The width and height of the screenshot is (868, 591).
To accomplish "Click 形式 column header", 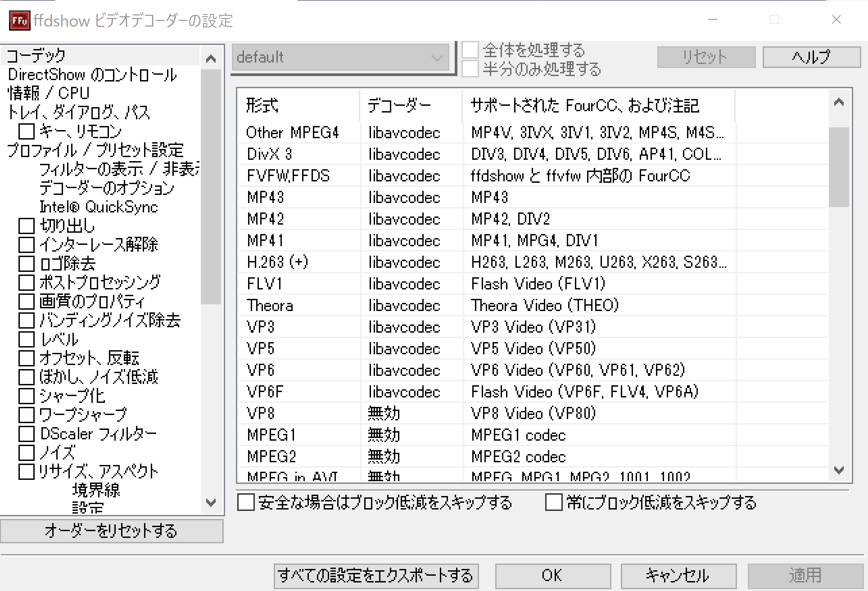I will click(298, 106).
